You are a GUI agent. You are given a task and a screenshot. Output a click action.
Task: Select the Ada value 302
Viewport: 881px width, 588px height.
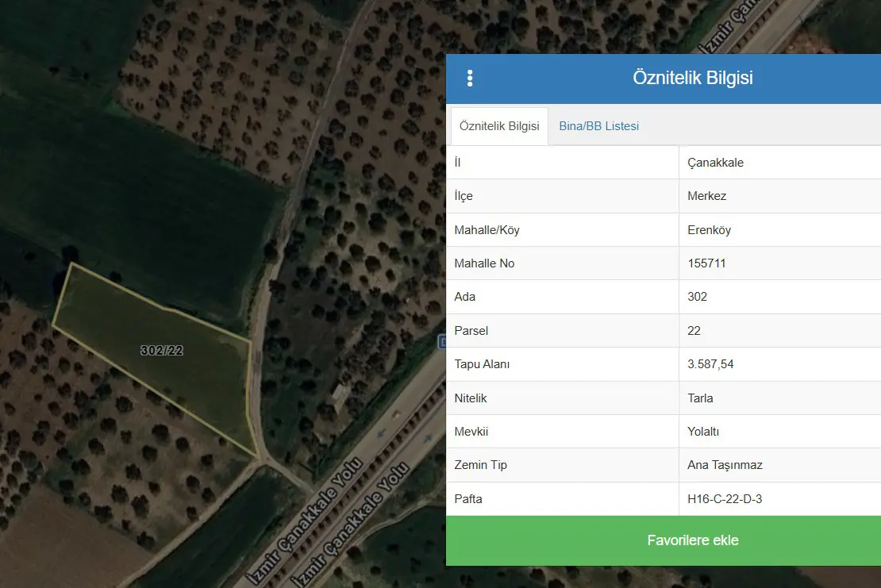point(698,297)
